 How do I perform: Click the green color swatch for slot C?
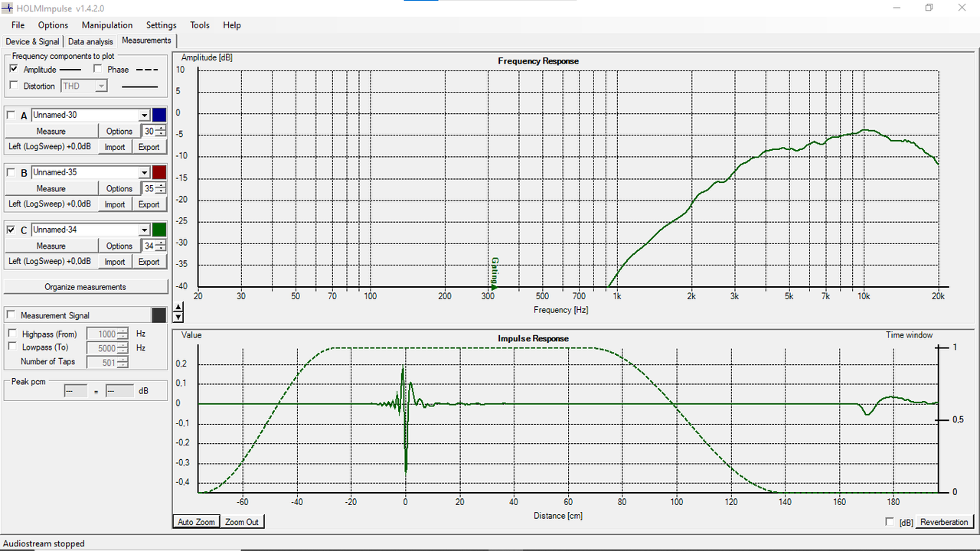coord(159,230)
